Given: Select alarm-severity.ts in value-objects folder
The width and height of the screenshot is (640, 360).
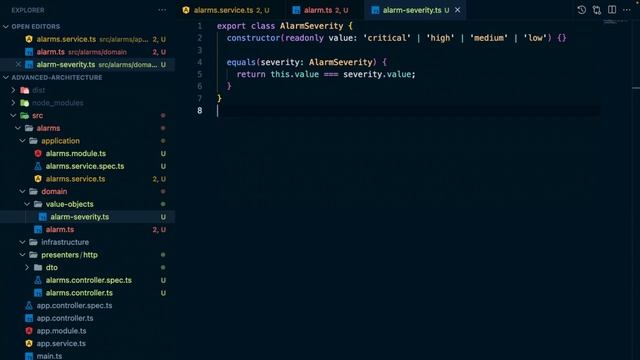Looking at the screenshot, I should click(x=87, y=217).
